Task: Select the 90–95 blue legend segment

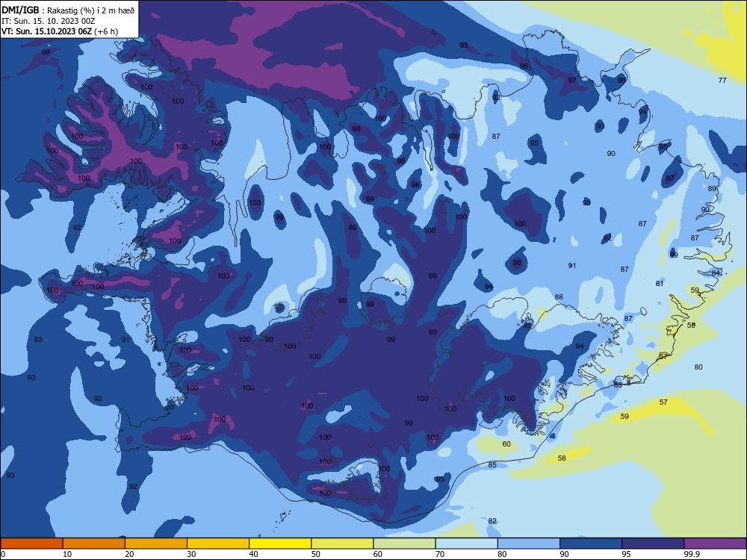Action: coord(591,544)
